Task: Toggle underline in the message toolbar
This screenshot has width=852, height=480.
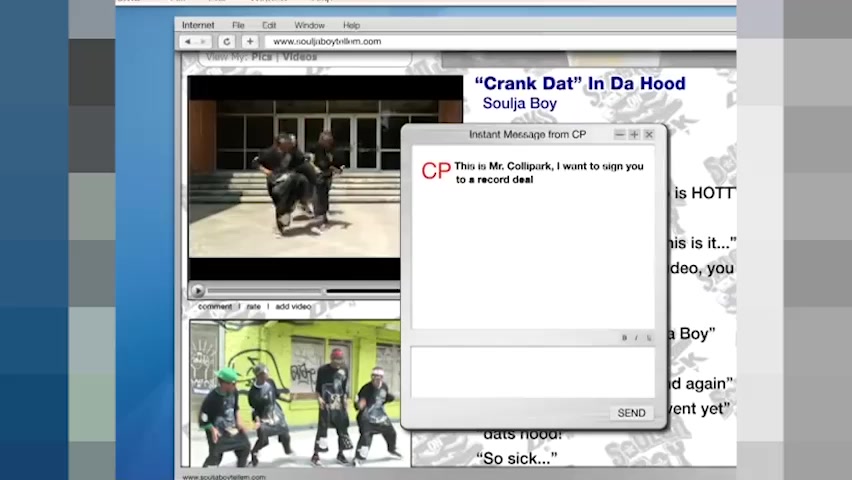Action: [649, 338]
